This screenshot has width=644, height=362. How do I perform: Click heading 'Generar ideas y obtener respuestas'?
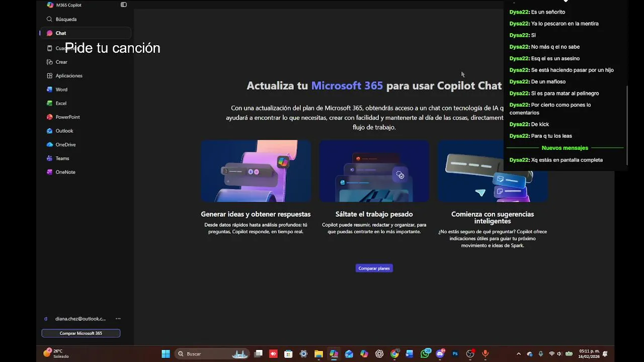point(256,214)
